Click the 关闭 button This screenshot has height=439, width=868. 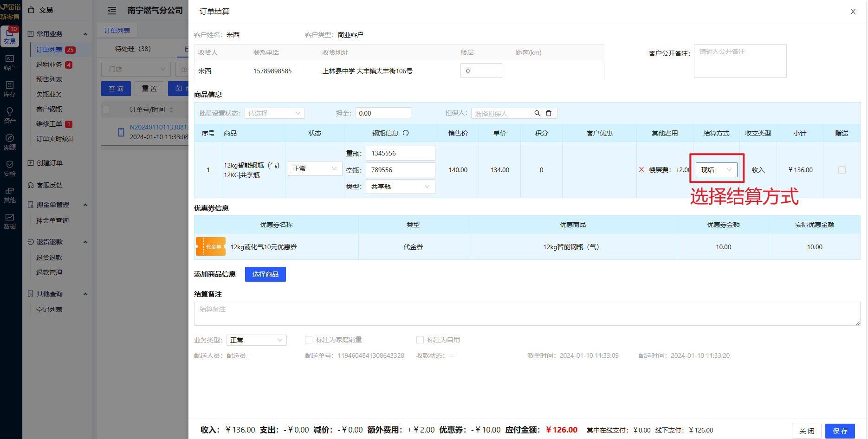tap(807, 431)
